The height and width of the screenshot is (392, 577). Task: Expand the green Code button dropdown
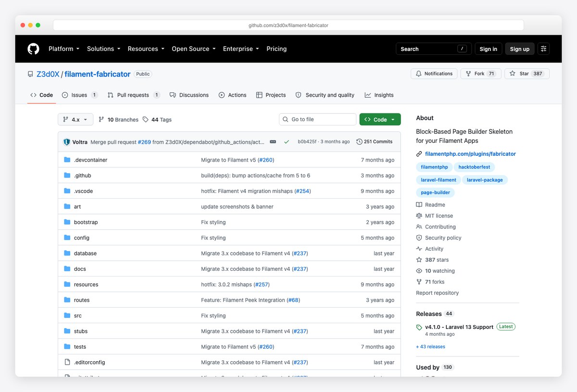(x=380, y=119)
